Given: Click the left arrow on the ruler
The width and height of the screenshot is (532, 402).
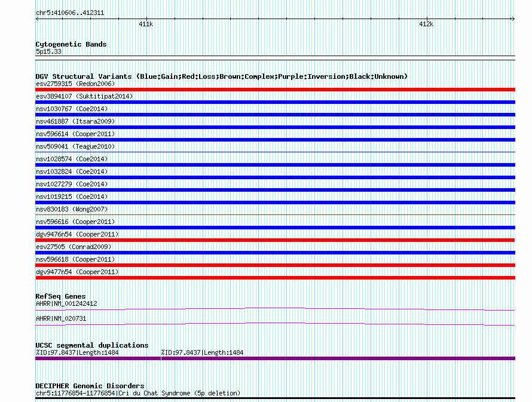Looking at the screenshot, I should click(37, 19).
